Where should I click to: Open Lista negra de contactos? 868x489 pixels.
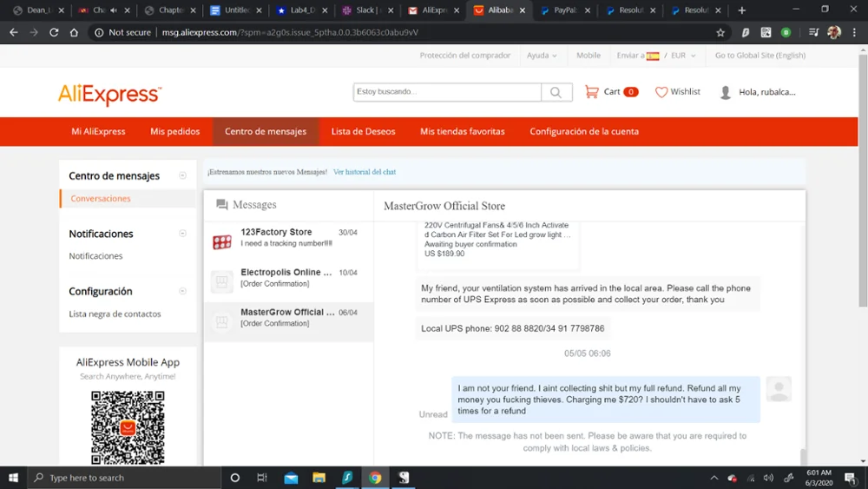(115, 314)
